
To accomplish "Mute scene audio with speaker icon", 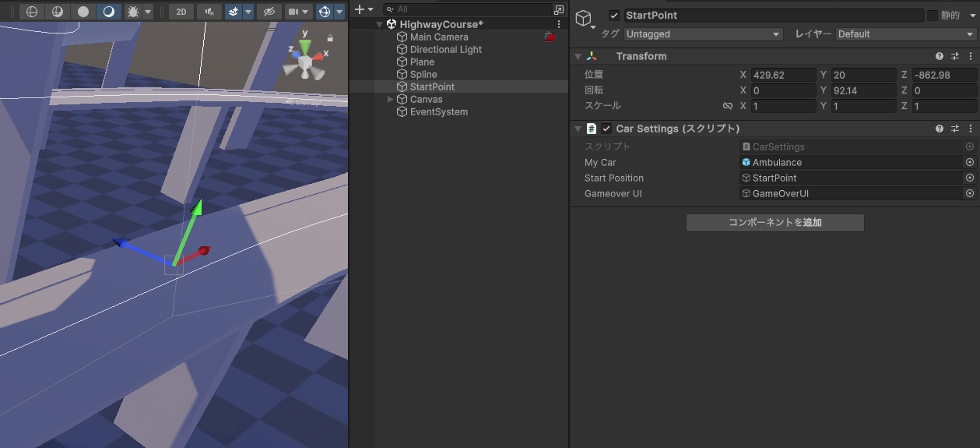I will pyautogui.click(x=209, y=12).
